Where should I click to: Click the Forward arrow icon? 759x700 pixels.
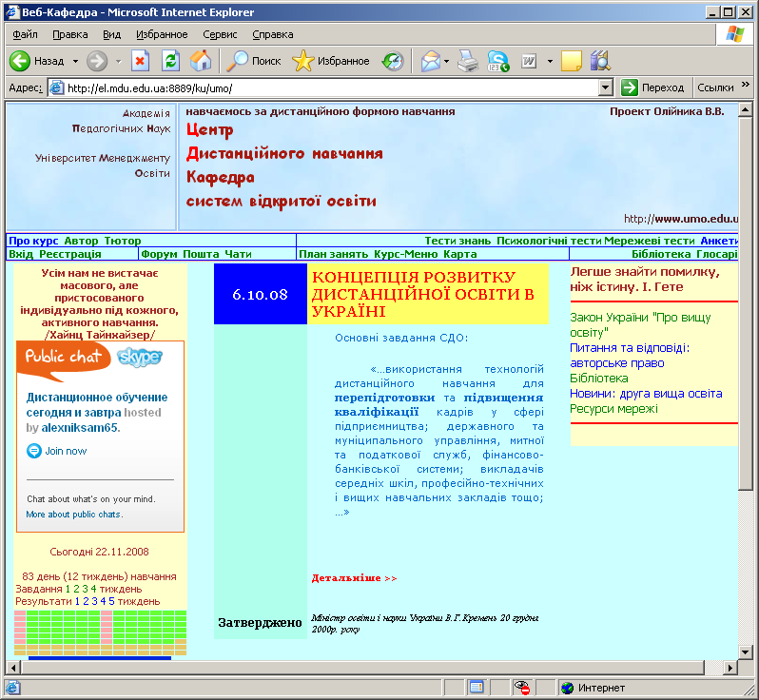[x=97, y=61]
